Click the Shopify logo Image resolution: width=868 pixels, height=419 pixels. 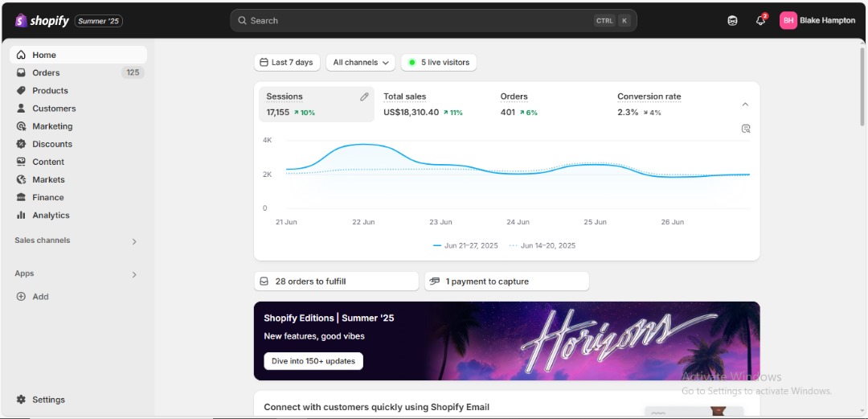[x=42, y=20]
